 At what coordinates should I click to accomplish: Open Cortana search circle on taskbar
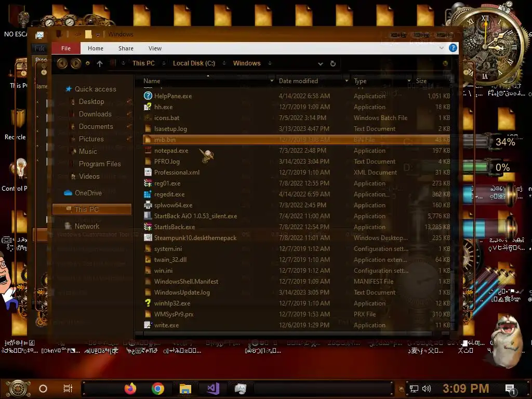43,389
